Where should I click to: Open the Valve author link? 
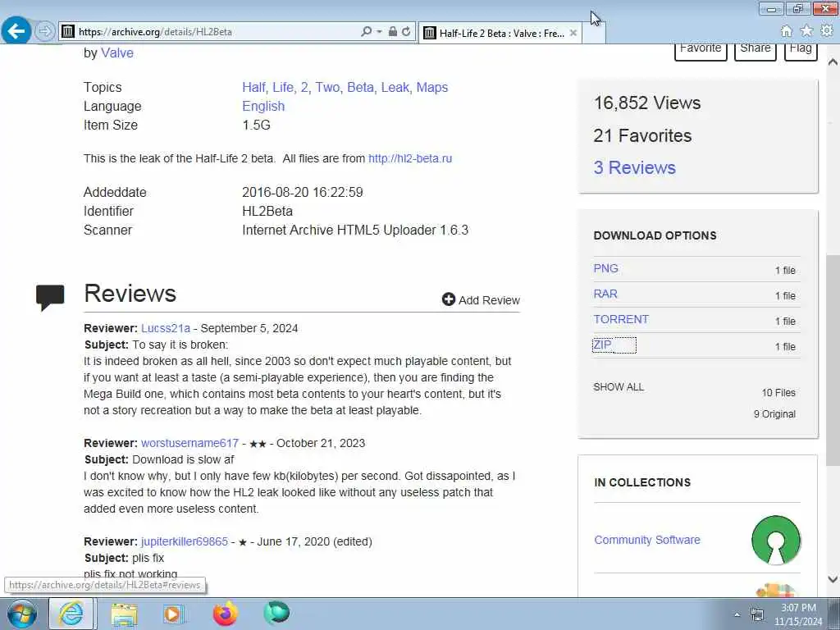[x=117, y=52]
